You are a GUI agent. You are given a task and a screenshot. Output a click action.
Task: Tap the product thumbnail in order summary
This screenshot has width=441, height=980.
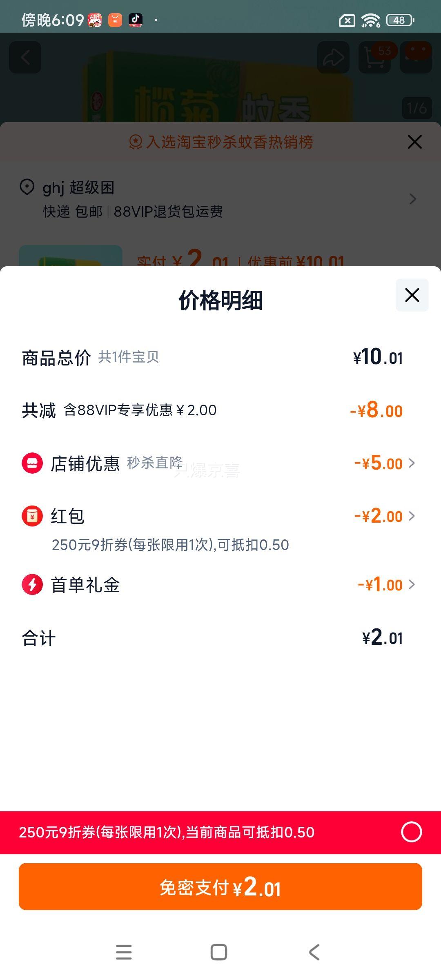click(71, 256)
